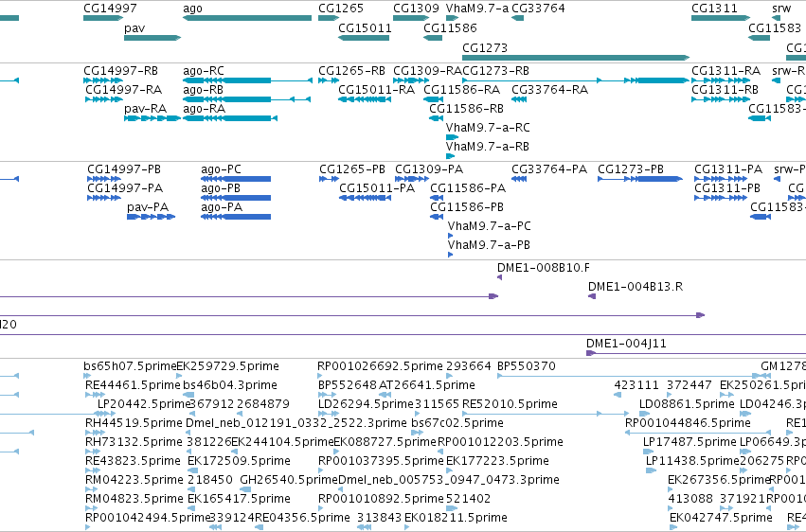The image size is (806, 532).
Task: Click the CG33764-PA label
Action: [x=549, y=169]
